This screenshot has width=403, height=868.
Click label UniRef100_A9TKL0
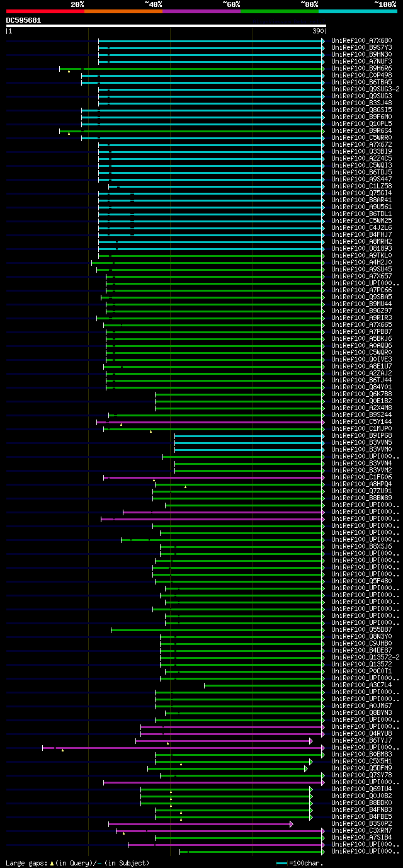coord(361,255)
